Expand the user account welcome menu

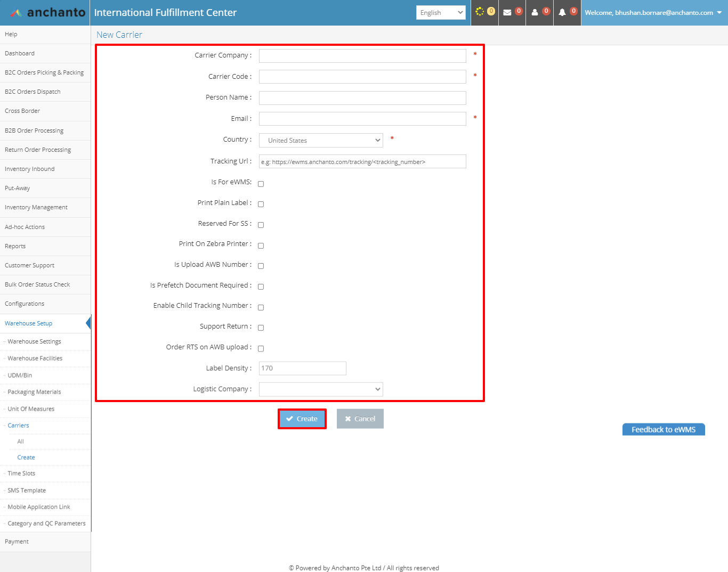[x=653, y=13]
